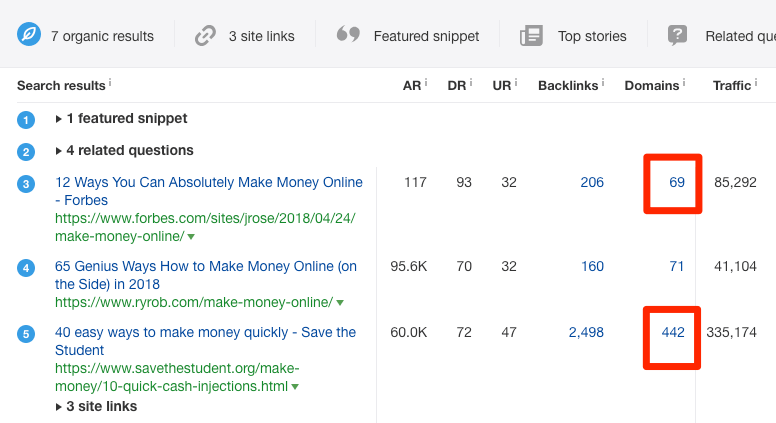Screen dimensions: 776x423
Task: Open the 12 Ways Forbes article link
Action: [208, 191]
